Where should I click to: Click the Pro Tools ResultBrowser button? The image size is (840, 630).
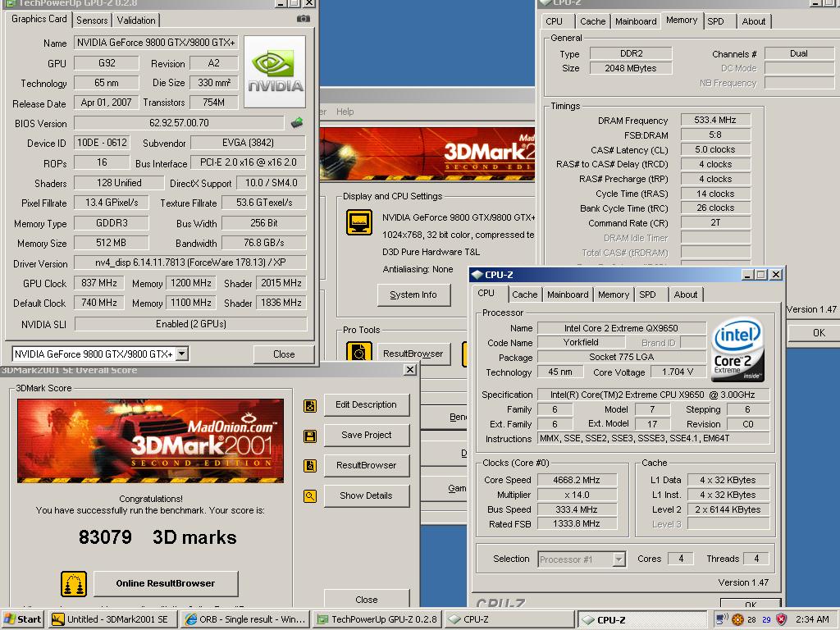pyautogui.click(x=413, y=354)
